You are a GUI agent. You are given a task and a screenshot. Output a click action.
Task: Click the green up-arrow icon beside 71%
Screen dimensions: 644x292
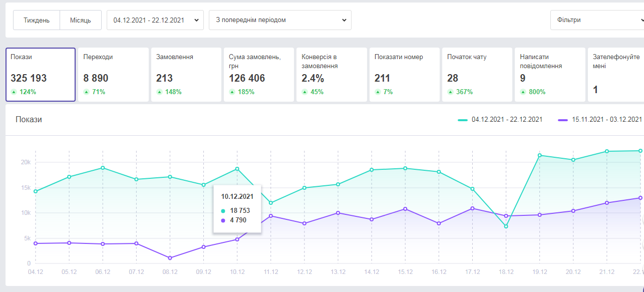click(x=86, y=92)
